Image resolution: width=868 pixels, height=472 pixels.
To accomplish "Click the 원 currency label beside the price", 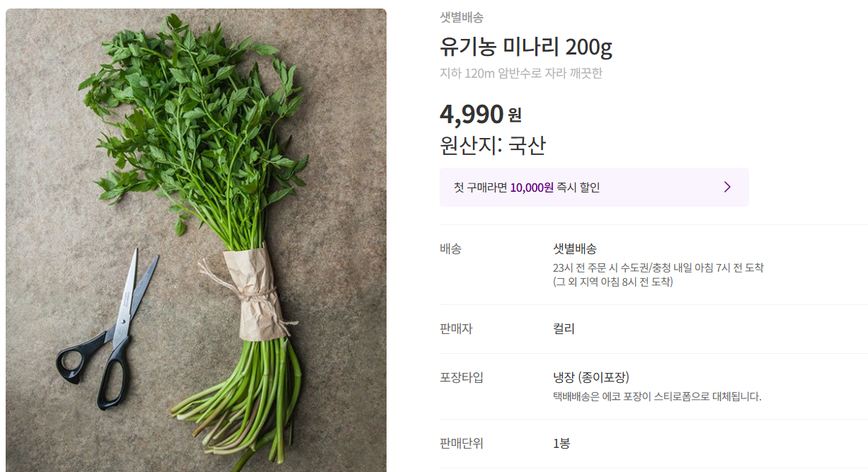I will pos(513,117).
